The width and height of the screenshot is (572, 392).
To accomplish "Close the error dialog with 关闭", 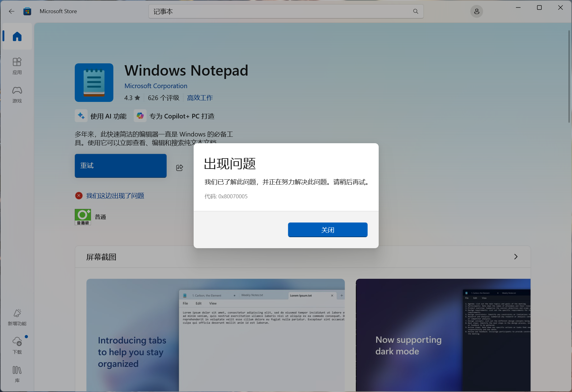I will [x=328, y=230].
